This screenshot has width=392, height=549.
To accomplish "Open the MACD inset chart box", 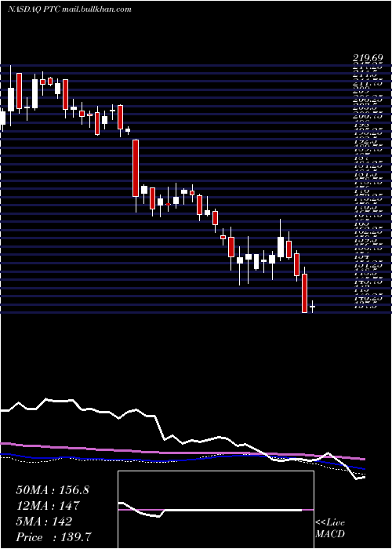I will 216,510.
